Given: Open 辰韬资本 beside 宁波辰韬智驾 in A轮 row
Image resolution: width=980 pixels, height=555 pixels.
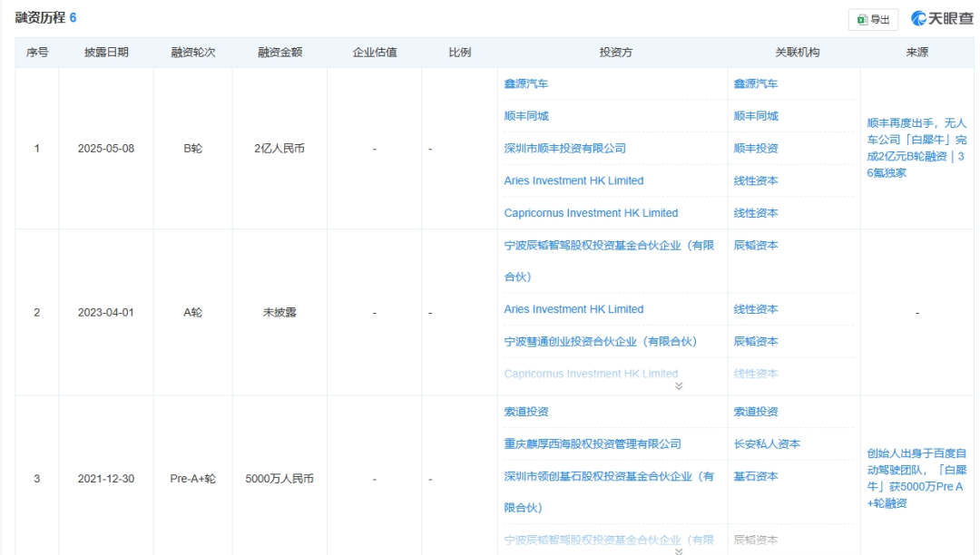Looking at the screenshot, I should (756, 246).
